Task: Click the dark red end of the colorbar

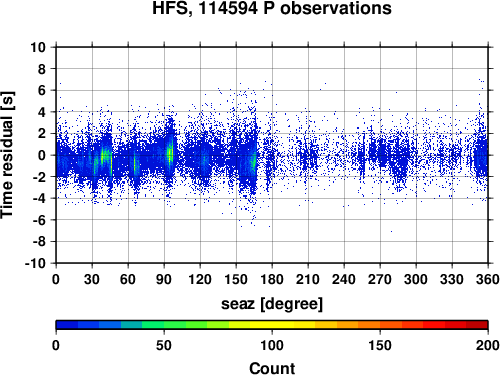Action: pyautogui.click(x=477, y=325)
